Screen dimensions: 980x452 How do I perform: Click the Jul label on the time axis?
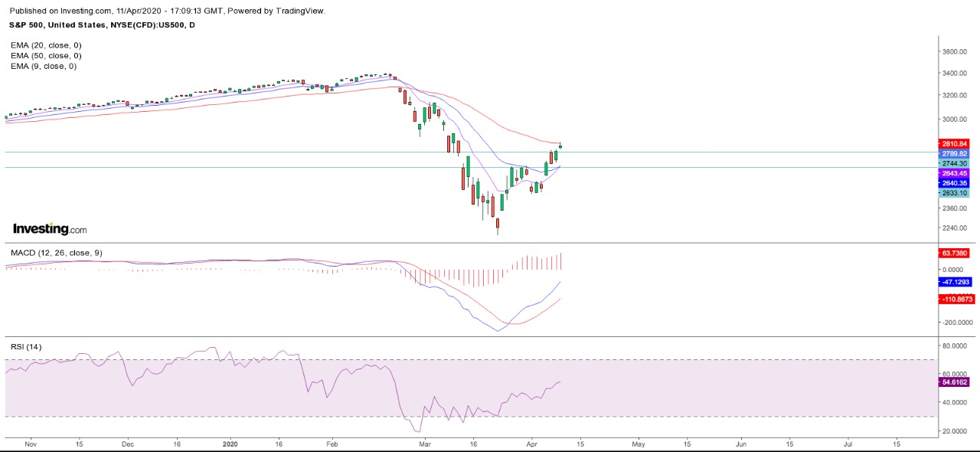pyautogui.click(x=848, y=444)
